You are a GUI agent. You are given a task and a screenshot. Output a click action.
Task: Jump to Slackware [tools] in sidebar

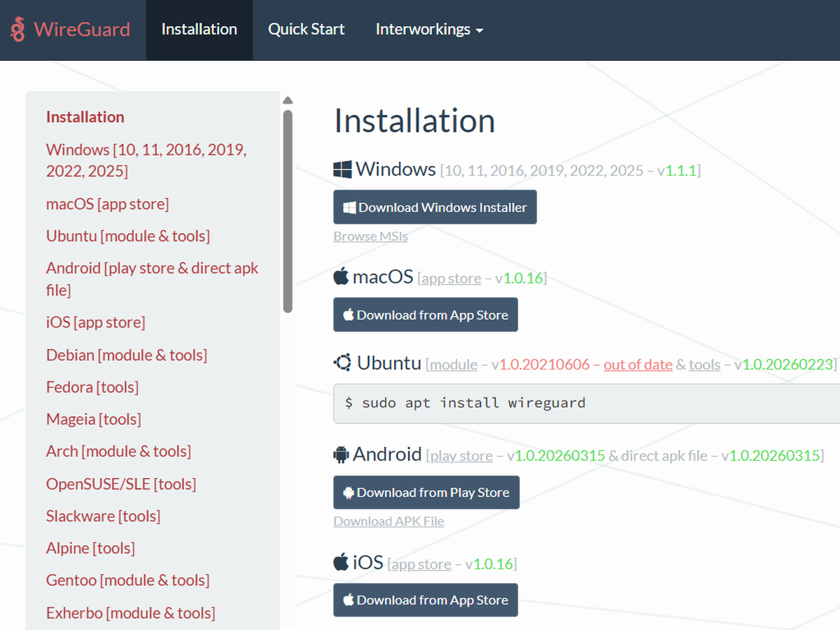pyautogui.click(x=104, y=517)
